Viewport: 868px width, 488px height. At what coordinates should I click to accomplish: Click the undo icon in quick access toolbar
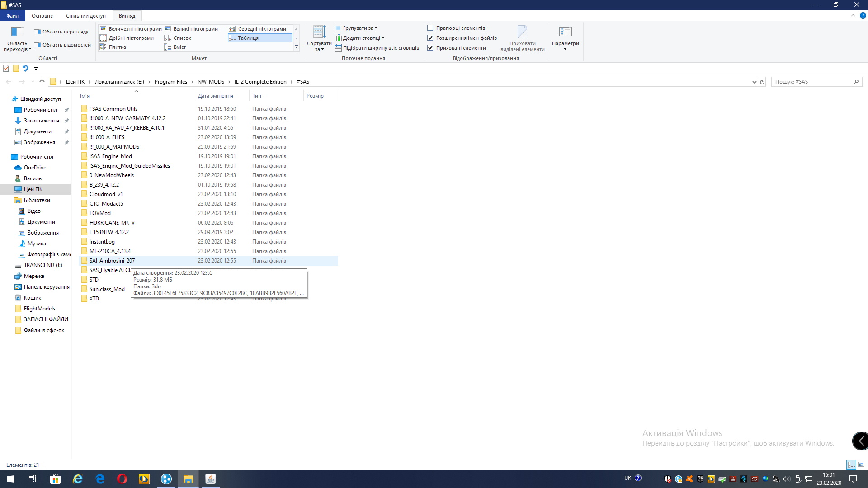pos(25,68)
